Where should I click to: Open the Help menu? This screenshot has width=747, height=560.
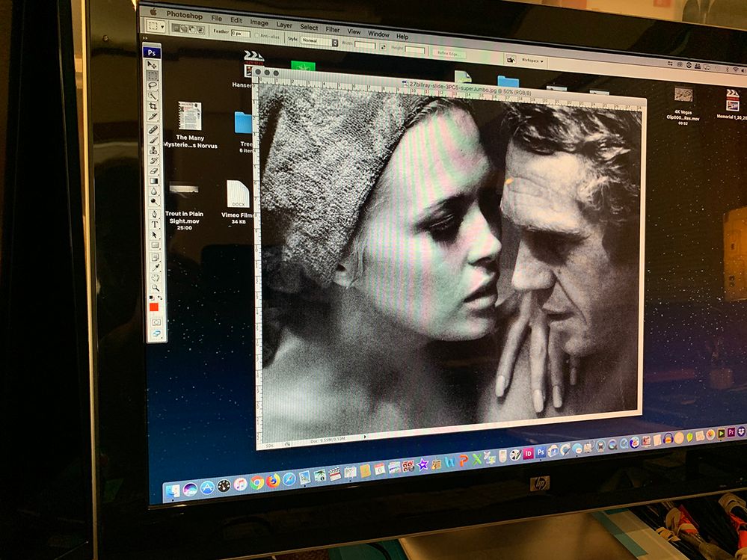(402, 37)
